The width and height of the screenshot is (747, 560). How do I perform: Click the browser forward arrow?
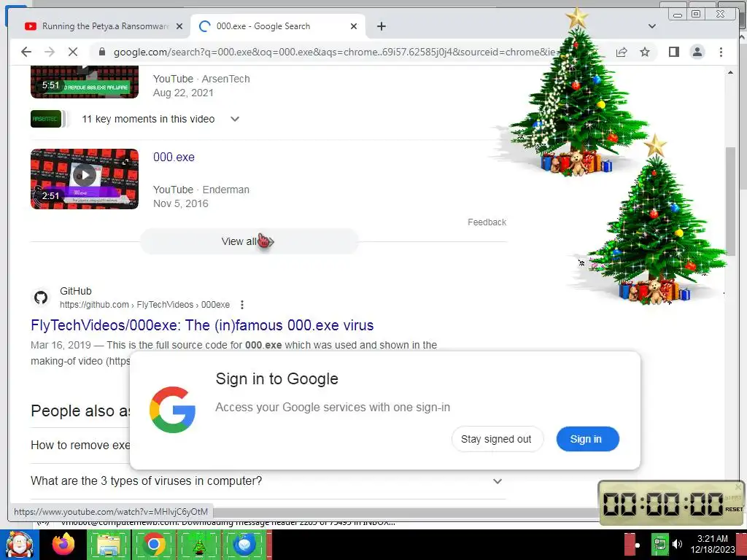point(50,52)
